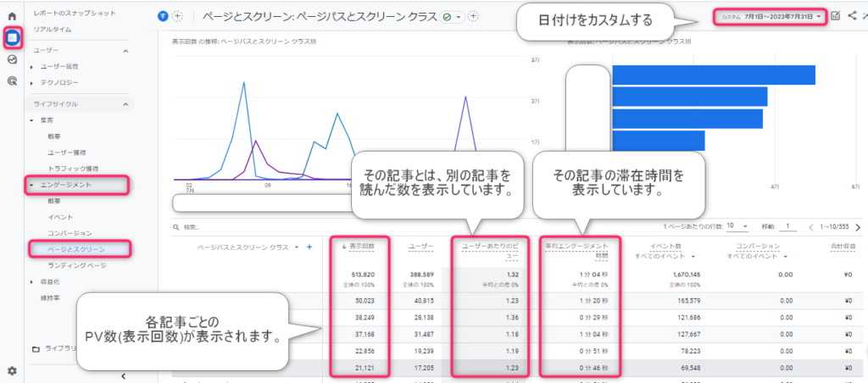The width and height of the screenshot is (868, 383).
Task: Open the Explore icon in left rail
Action: pos(12,60)
